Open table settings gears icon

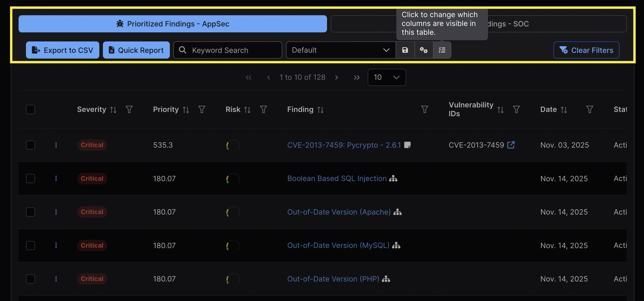click(x=423, y=50)
